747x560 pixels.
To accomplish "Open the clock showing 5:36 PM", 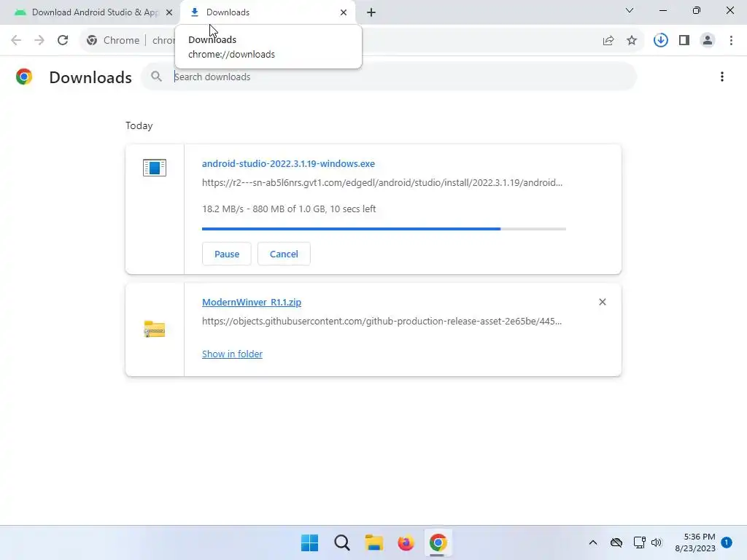I will (695, 542).
